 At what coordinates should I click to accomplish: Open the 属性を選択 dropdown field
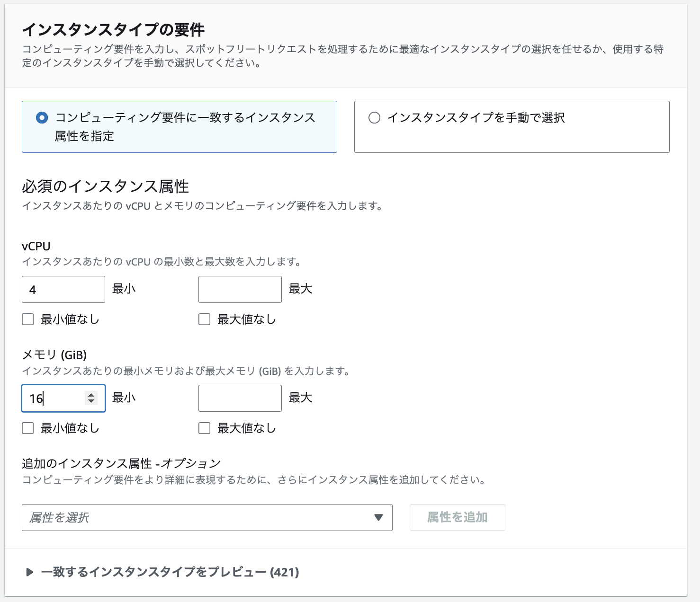[x=199, y=517]
